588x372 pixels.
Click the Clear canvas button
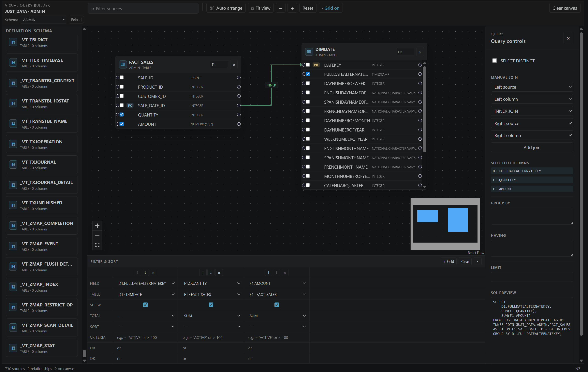click(565, 8)
